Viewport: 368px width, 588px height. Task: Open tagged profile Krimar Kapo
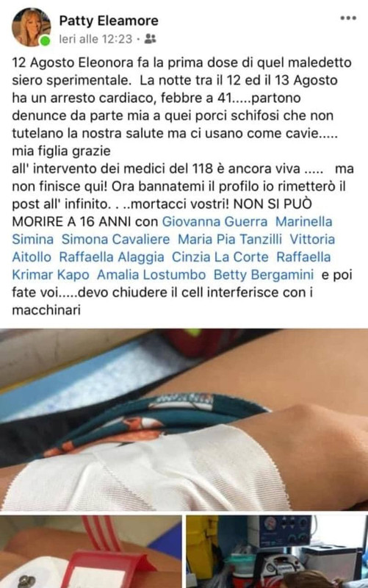[51, 274]
